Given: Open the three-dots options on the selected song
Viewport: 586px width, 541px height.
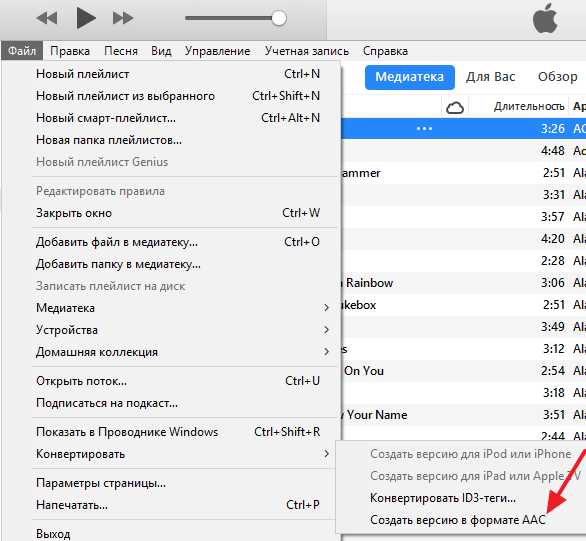Looking at the screenshot, I should click(424, 129).
